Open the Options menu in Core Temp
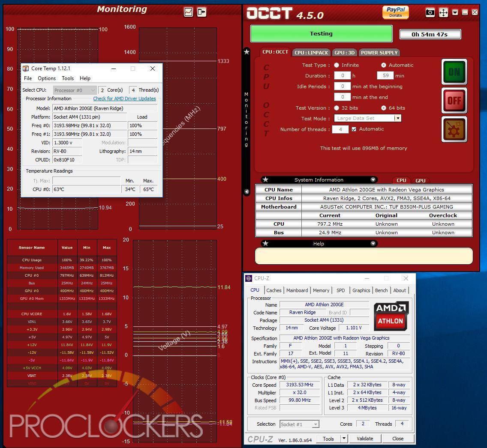The image size is (487, 448). [x=47, y=78]
